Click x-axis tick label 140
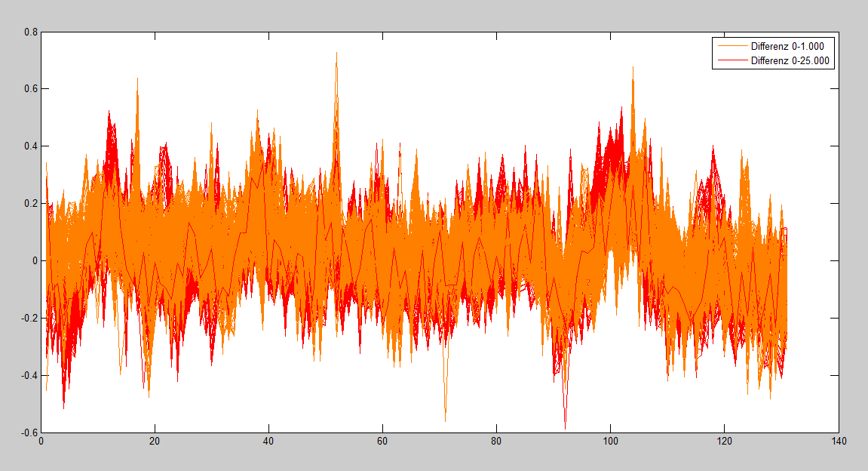This screenshot has width=868, height=471. [839, 442]
